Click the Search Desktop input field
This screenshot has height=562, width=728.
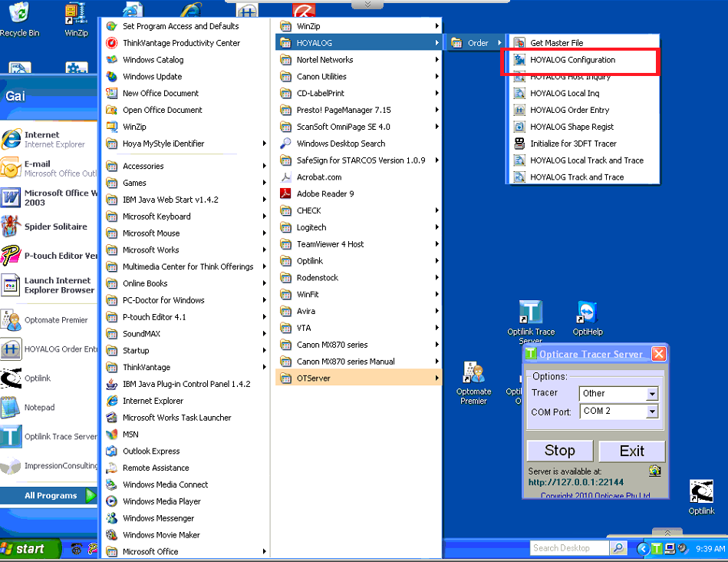[x=570, y=548]
